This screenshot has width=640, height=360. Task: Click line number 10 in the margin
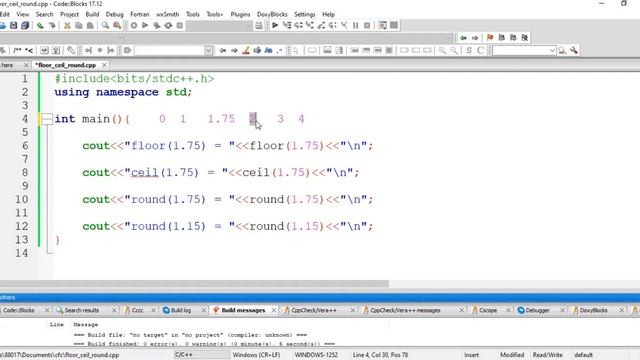coord(22,199)
